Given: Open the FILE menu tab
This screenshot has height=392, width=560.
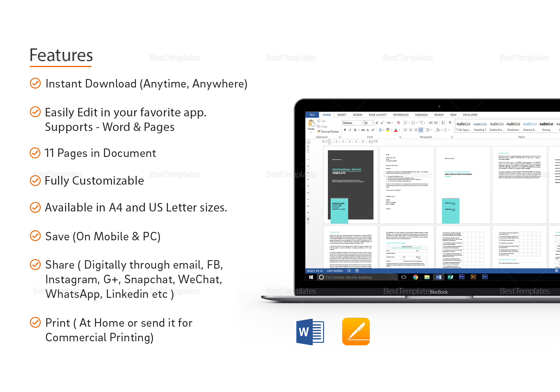Looking at the screenshot, I should point(308,115).
